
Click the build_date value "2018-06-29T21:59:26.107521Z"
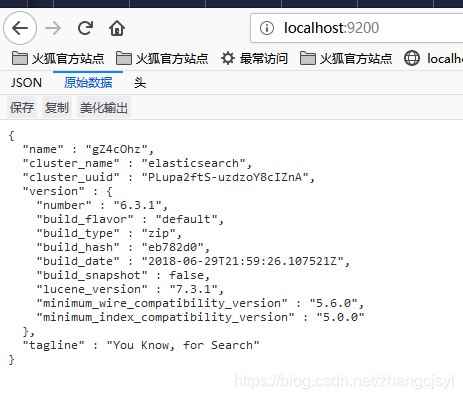pos(242,261)
